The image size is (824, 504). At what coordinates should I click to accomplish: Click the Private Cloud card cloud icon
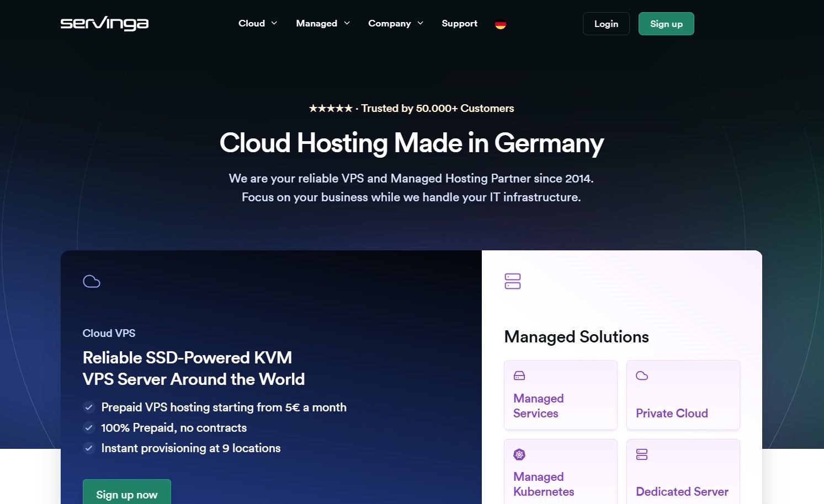click(x=642, y=376)
